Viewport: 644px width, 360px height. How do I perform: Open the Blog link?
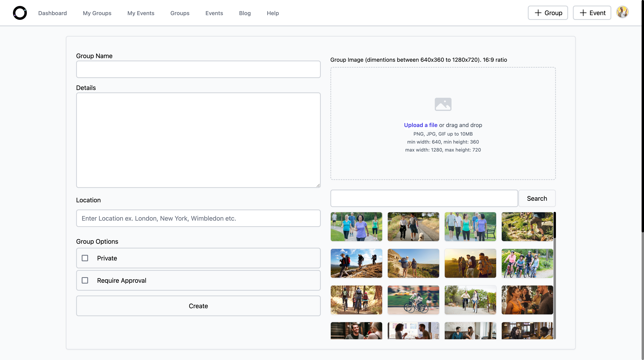245,13
